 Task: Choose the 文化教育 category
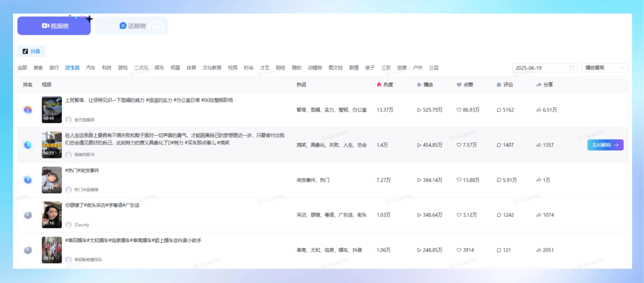tap(212, 68)
